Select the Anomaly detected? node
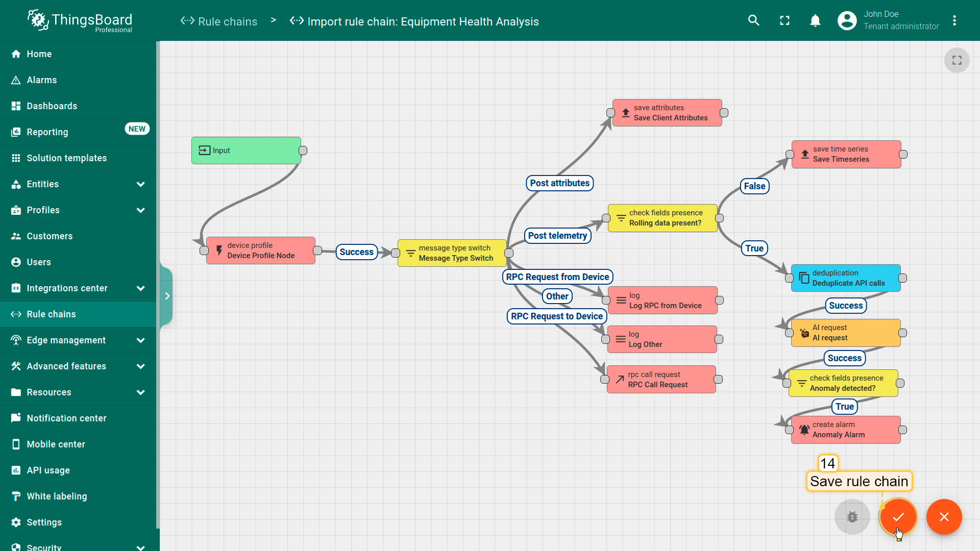 click(843, 383)
